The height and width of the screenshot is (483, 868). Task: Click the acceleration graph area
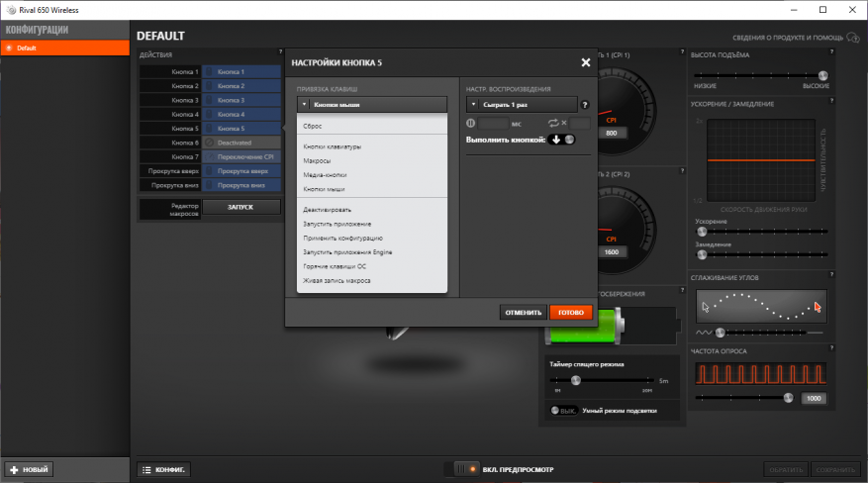click(761, 160)
